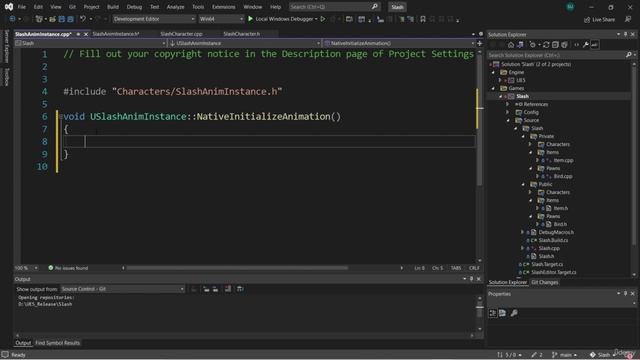Click Show All Files icon in Solution Explorer

click(x=564, y=45)
